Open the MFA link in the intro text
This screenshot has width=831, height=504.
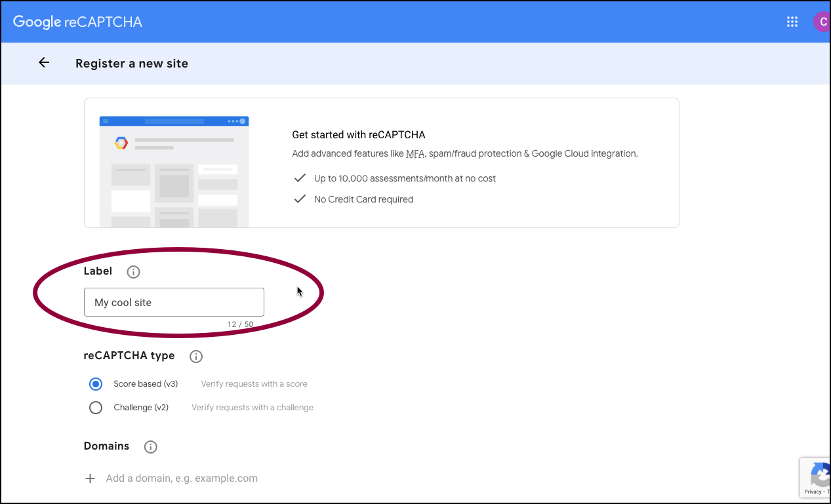point(415,153)
